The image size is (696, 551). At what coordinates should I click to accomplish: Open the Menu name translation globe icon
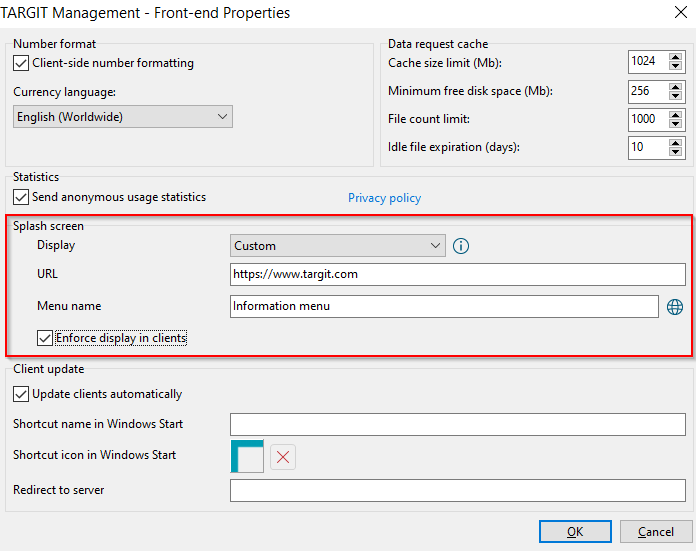coord(675,307)
